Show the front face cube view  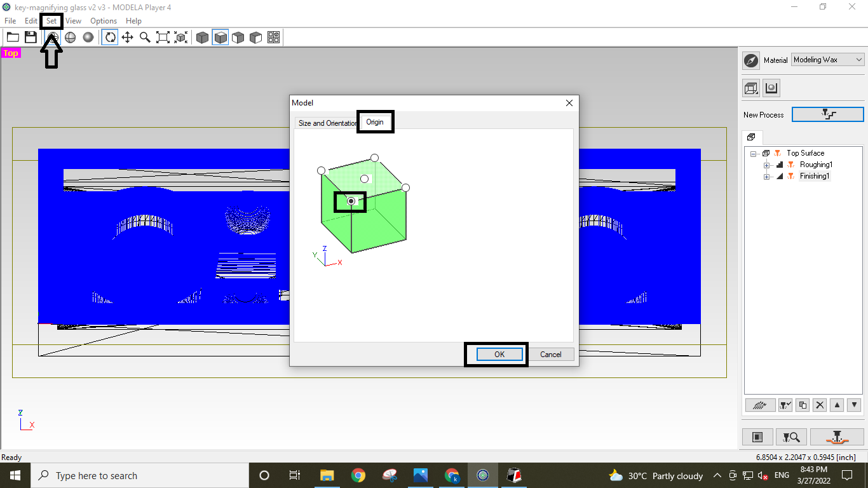pyautogui.click(x=238, y=37)
